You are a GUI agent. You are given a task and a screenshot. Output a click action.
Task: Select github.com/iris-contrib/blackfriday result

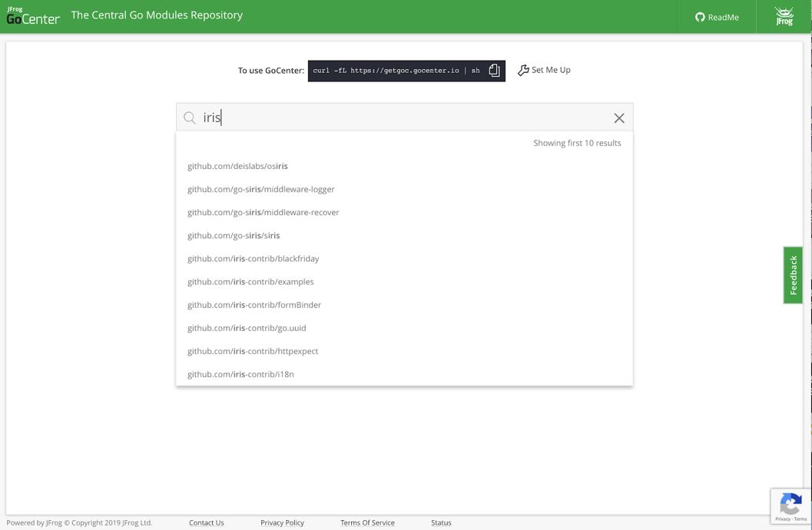[404, 259]
